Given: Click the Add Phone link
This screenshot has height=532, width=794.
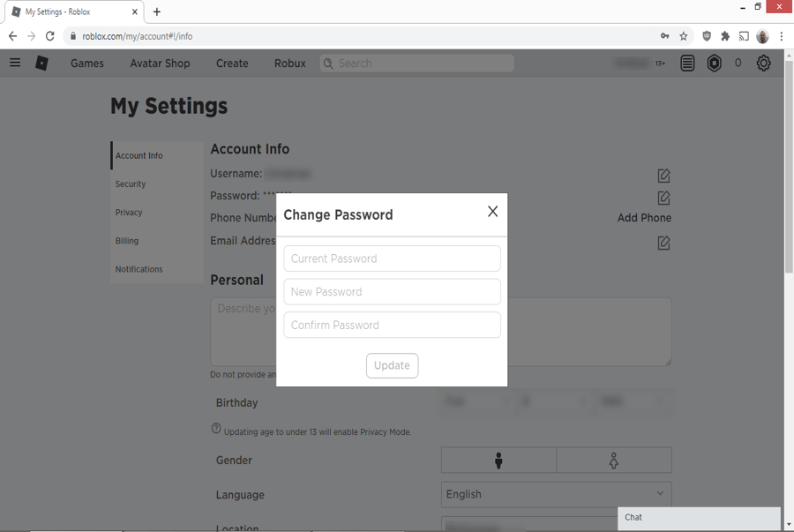Looking at the screenshot, I should pos(644,218).
